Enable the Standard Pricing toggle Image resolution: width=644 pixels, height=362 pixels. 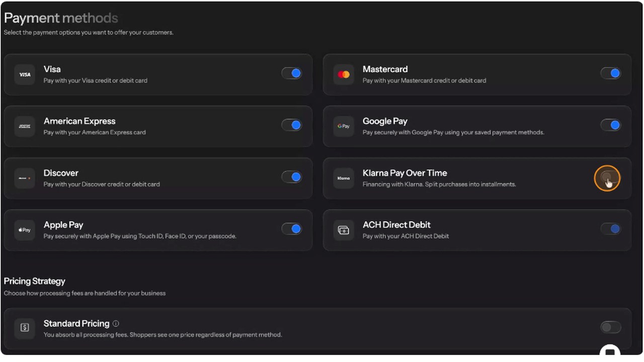point(611,328)
